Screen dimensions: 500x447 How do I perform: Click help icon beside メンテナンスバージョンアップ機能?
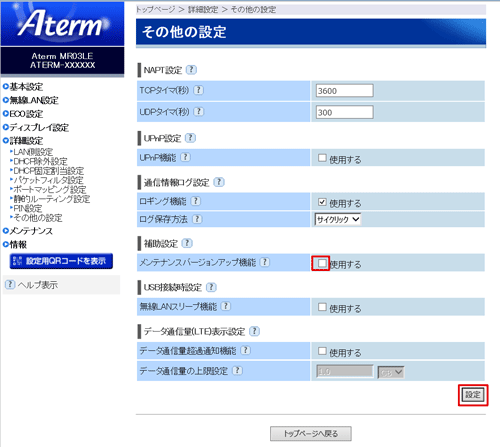pos(265,262)
